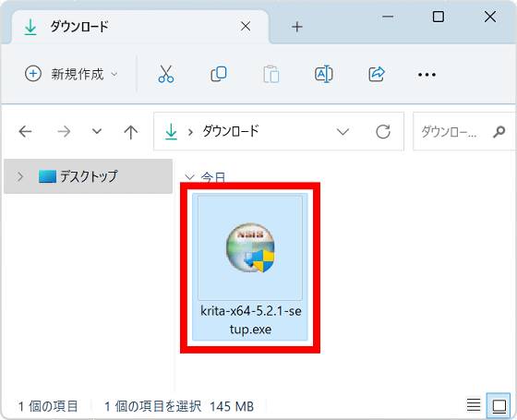Click the Copy icon in toolbar

click(x=219, y=74)
